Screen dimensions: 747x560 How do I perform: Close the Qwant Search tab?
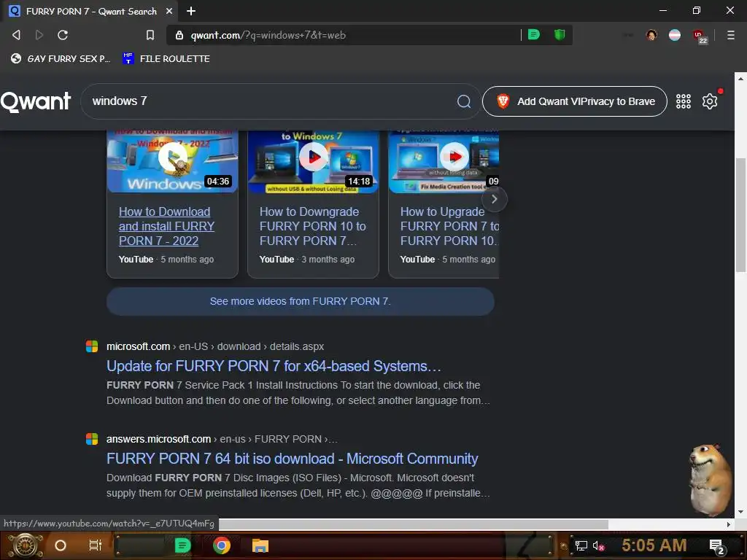point(169,11)
